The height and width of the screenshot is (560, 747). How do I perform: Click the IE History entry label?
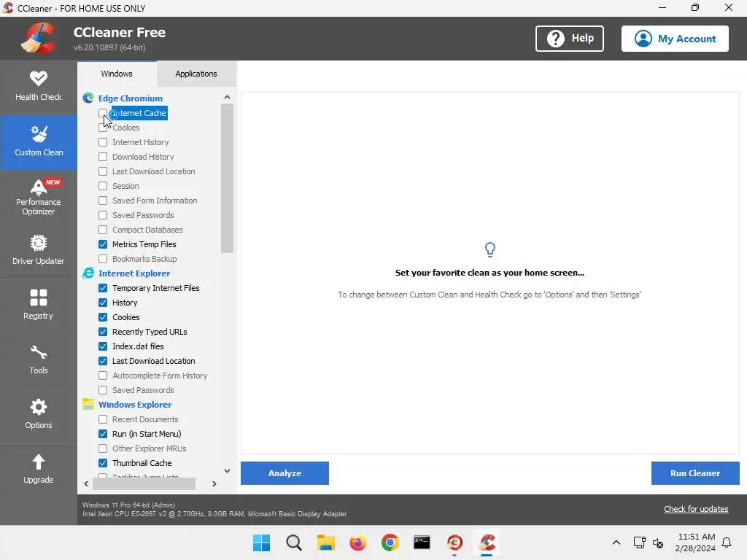pos(125,303)
